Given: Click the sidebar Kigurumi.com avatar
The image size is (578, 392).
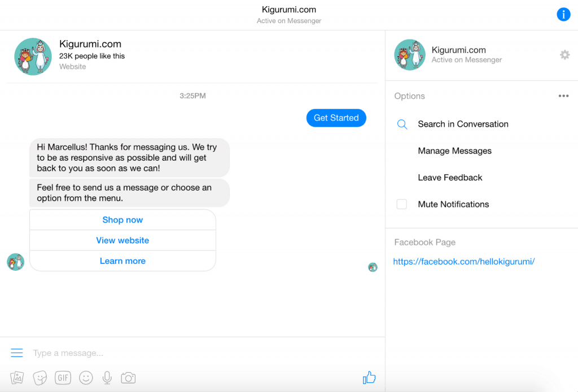Looking at the screenshot, I should (x=410, y=55).
